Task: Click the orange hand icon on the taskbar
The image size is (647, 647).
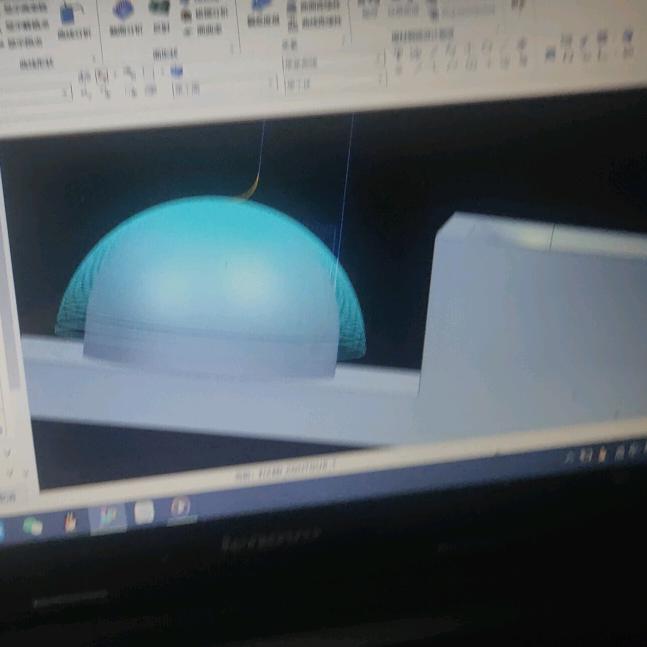Action: coord(70,521)
